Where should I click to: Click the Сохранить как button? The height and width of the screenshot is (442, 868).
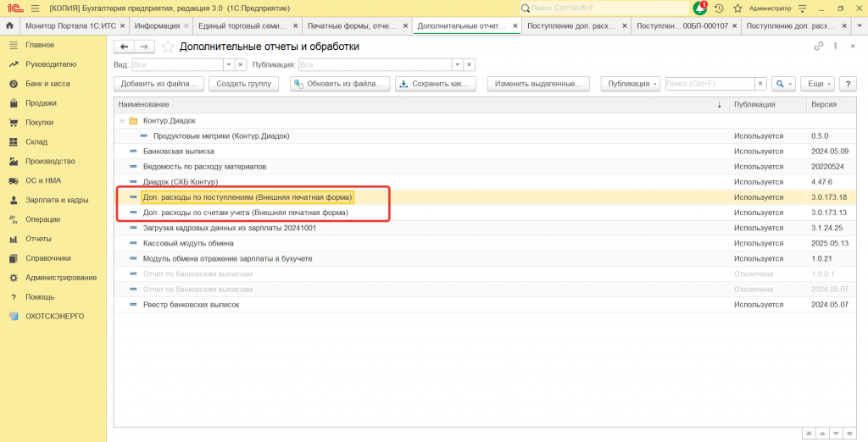pyautogui.click(x=436, y=84)
